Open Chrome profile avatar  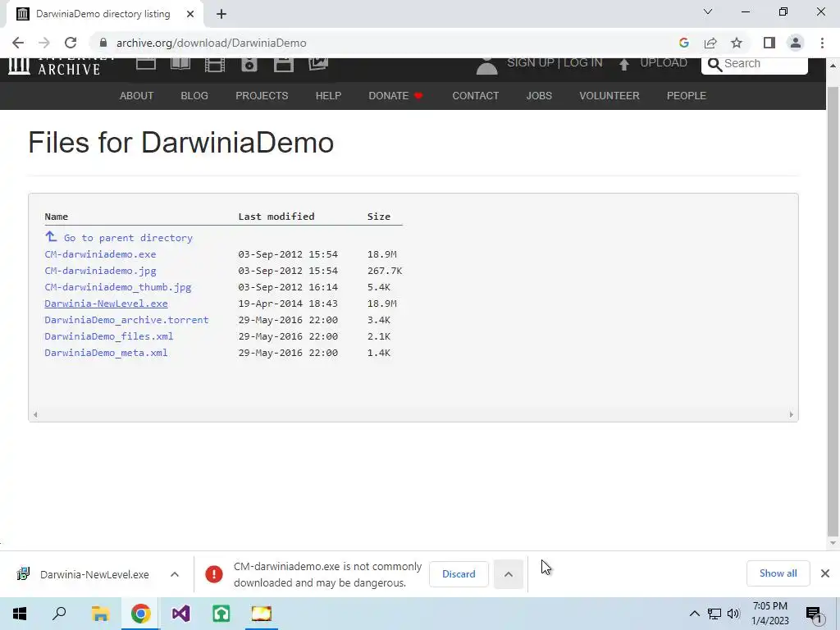coord(796,43)
